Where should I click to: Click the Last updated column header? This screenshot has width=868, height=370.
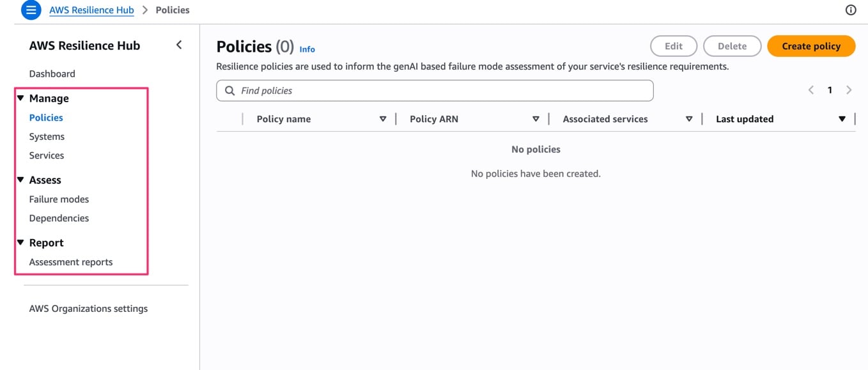pos(745,119)
